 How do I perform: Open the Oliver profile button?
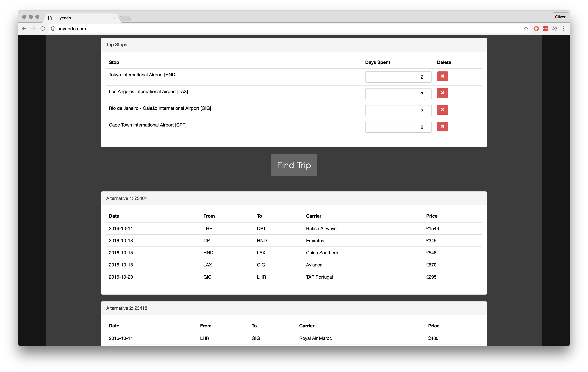click(560, 17)
